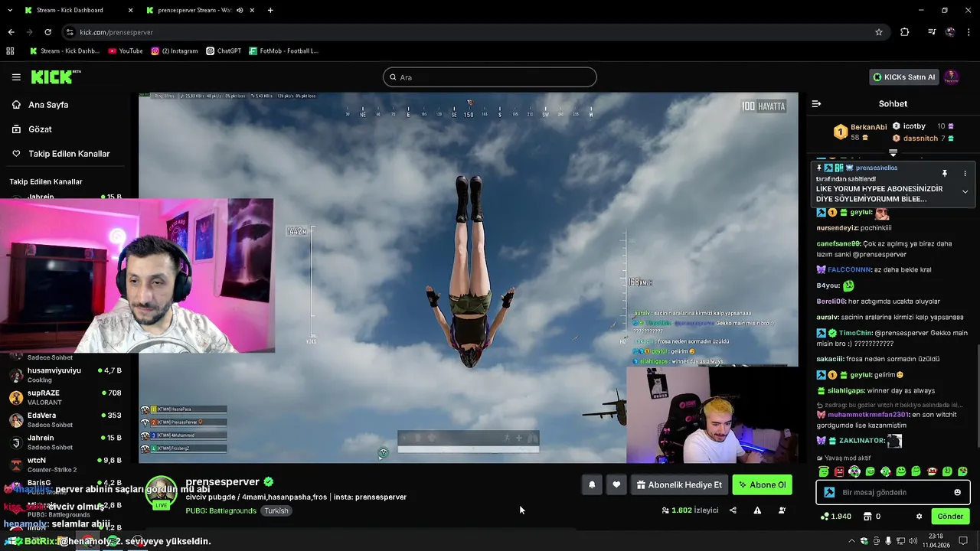
Task: Focus the Bir mesaj gönderin field
Action: (x=893, y=492)
